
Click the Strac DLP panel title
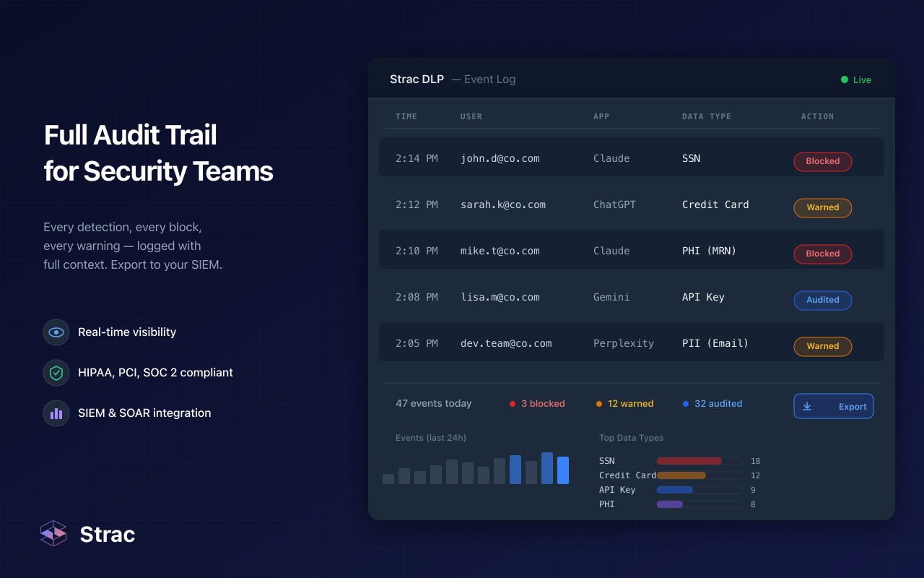click(x=417, y=79)
